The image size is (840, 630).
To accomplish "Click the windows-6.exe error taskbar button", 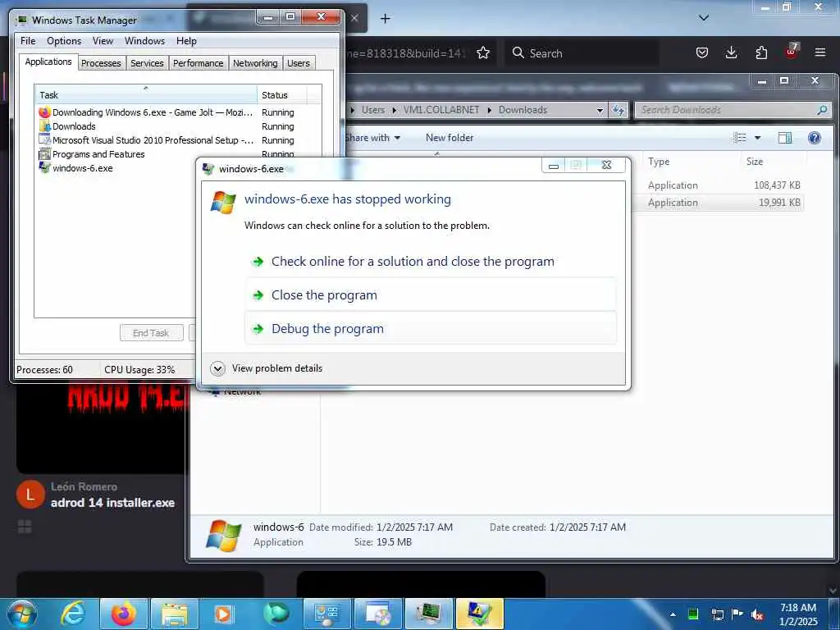I will click(480, 614).
